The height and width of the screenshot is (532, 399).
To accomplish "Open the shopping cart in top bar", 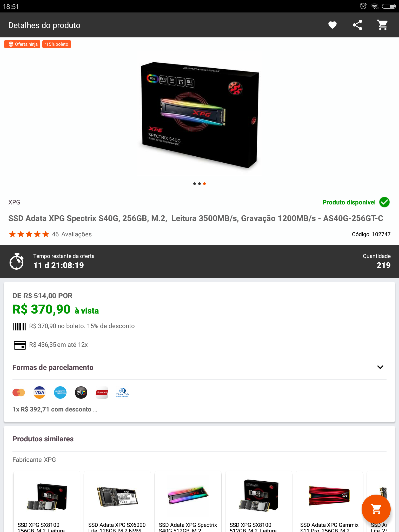I will click(382, 25).
